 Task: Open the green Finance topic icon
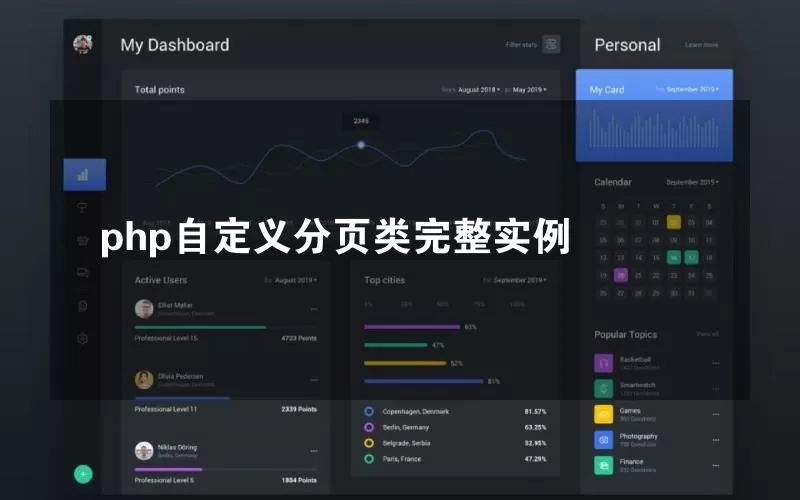(x=604, y=465)
